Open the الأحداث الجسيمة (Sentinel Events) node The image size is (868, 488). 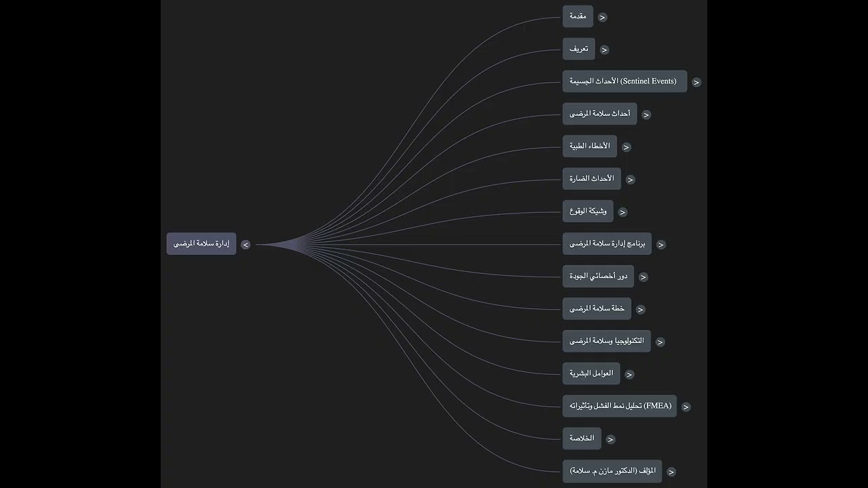(625, 81)
